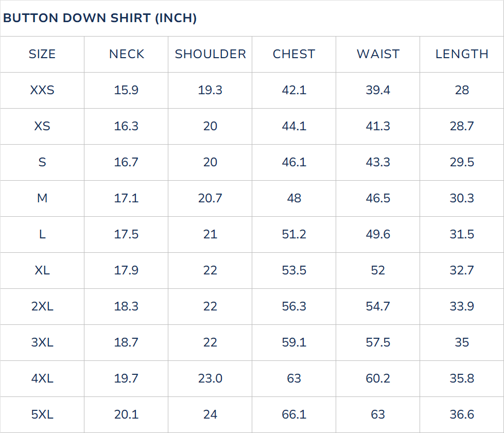The width and height of the screenshot is (504, 433).
Task: Select waist value 52 in XL row
Action: [x=378, y=270]
